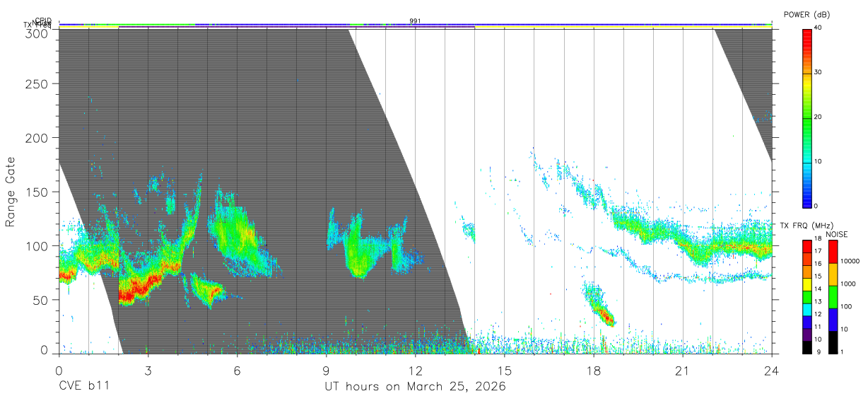Click the '21' hour tick on the time axis
The height and width of the screenshot is (401, 868).
pyautogui.click(x=682, y=371)
